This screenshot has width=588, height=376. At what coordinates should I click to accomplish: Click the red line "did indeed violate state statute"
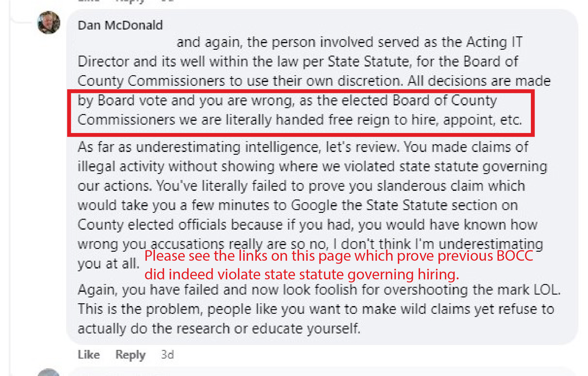pos(301,274)
